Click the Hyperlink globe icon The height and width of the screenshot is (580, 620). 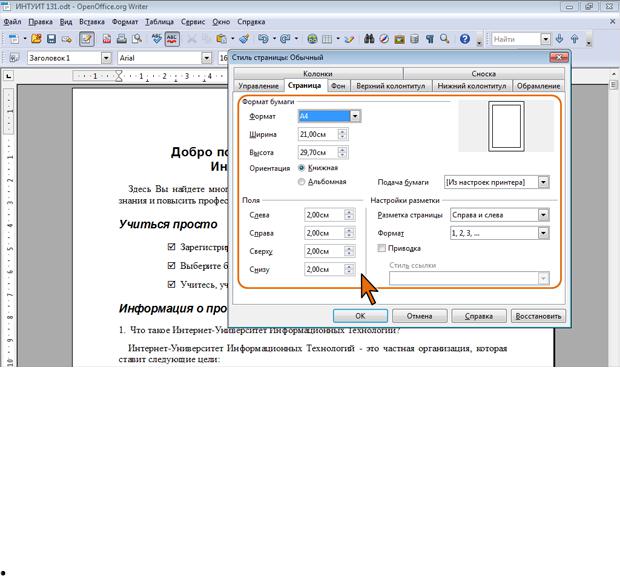point(312,39)
